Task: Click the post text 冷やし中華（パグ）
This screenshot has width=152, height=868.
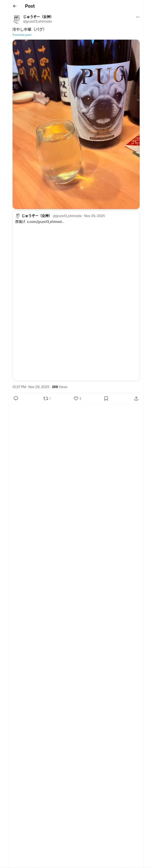Action: click(29, 29)
